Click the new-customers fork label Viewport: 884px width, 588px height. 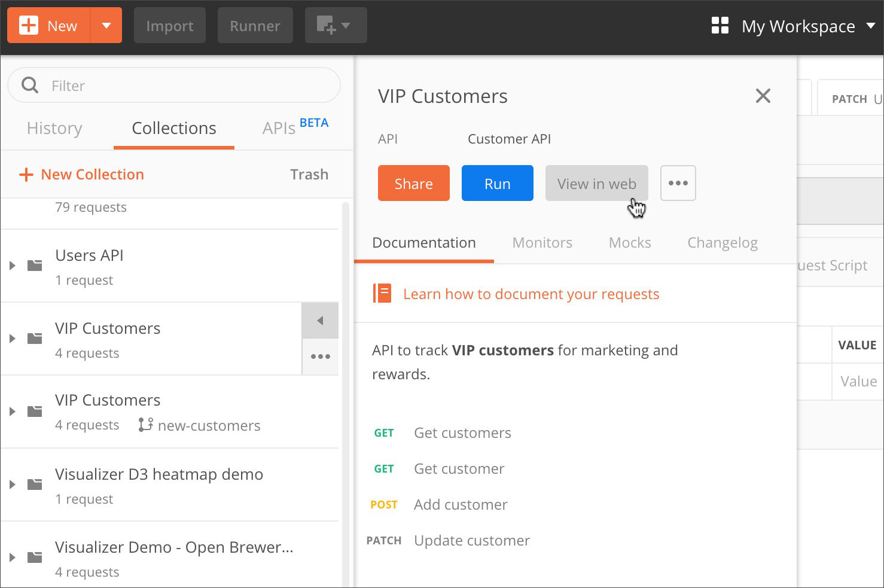pos(209,425)
